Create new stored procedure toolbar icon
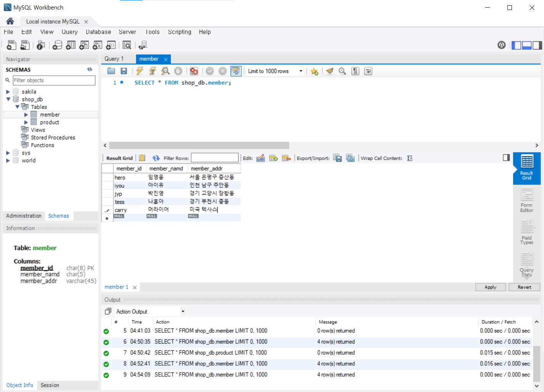This screenshot has width=544, height=392. [x=97, y=45]
